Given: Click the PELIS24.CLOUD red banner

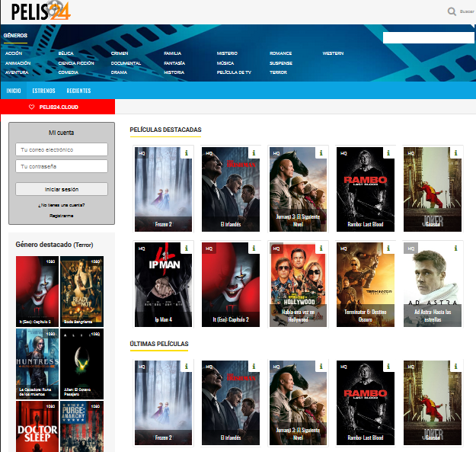Looking at the screenshot, I should pyautogui.click(x=58, y=107).
